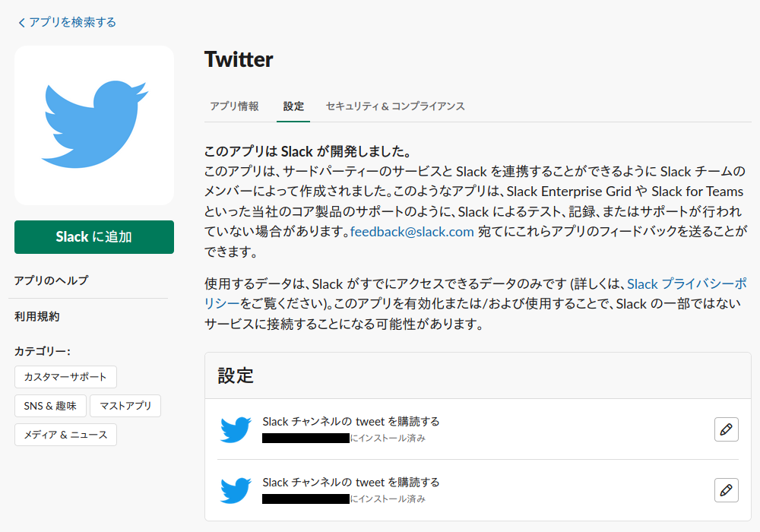Switch to アプリ情報 tab
Viewport: 760px width, 532px height.
[x=235, y=106]
